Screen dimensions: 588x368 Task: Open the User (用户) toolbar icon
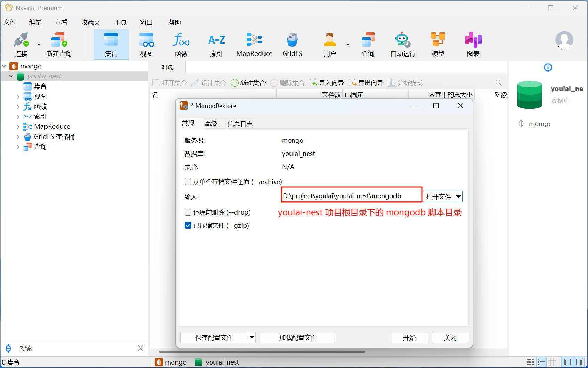(x=330, y=44)
